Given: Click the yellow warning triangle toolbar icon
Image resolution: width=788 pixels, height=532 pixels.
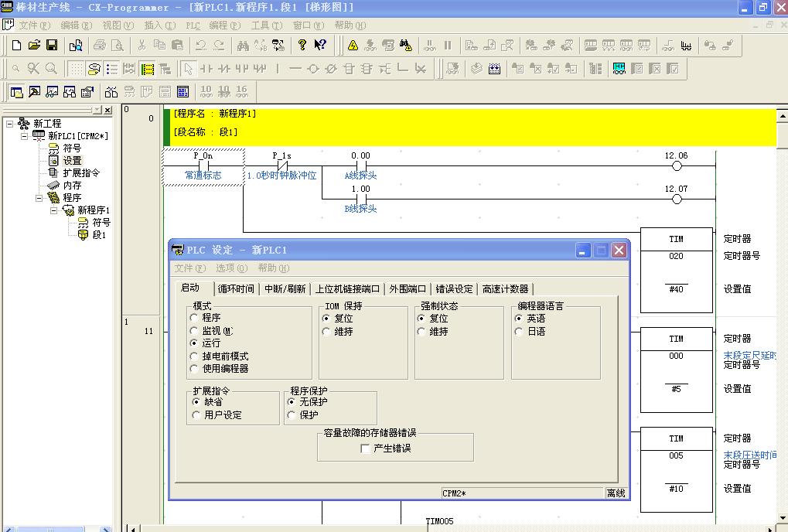Looking at the screenshot, I should pos(353,46).
